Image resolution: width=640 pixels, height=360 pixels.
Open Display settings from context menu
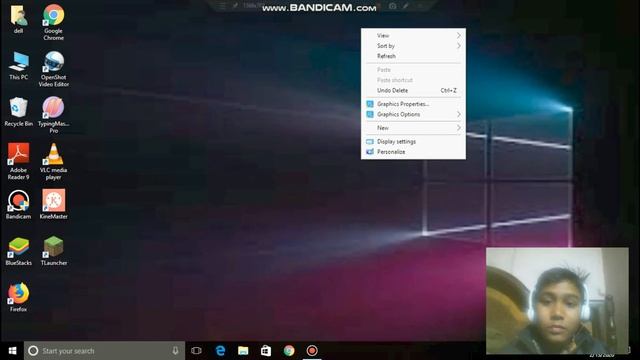[413, 141]
